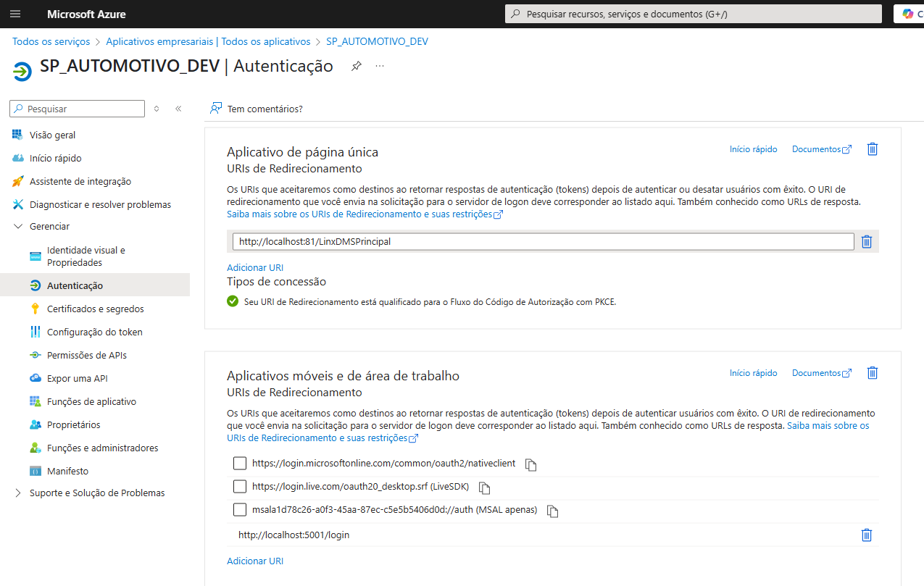Open the Azure portal hamburger menu
924x586 pixels.
pyautogui.click(x=16, y=14)
